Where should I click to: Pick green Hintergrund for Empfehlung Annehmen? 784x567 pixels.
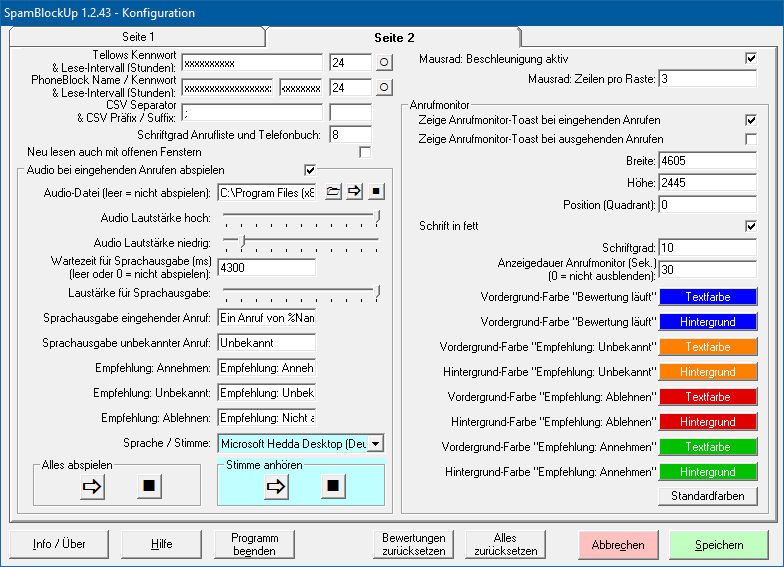point(708,472)
